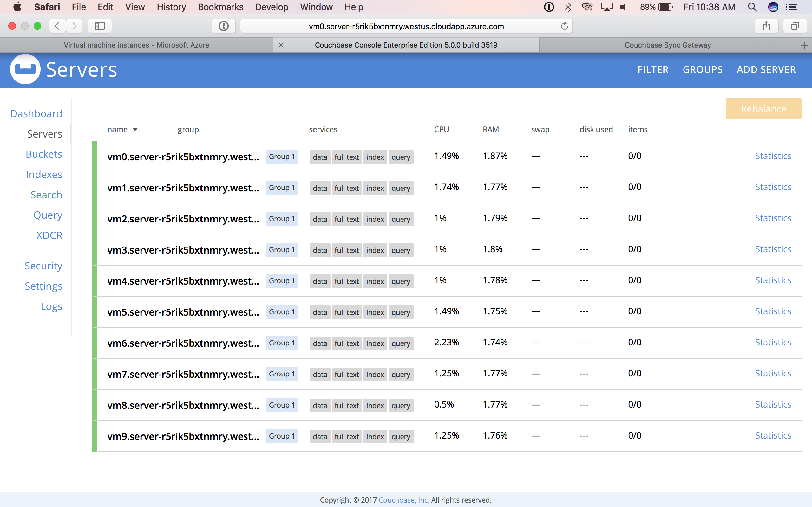Open the Share sheet in Safari
The width and height of the screenshot is (812, 507).
pyautogui.click(x=766, y=26)
